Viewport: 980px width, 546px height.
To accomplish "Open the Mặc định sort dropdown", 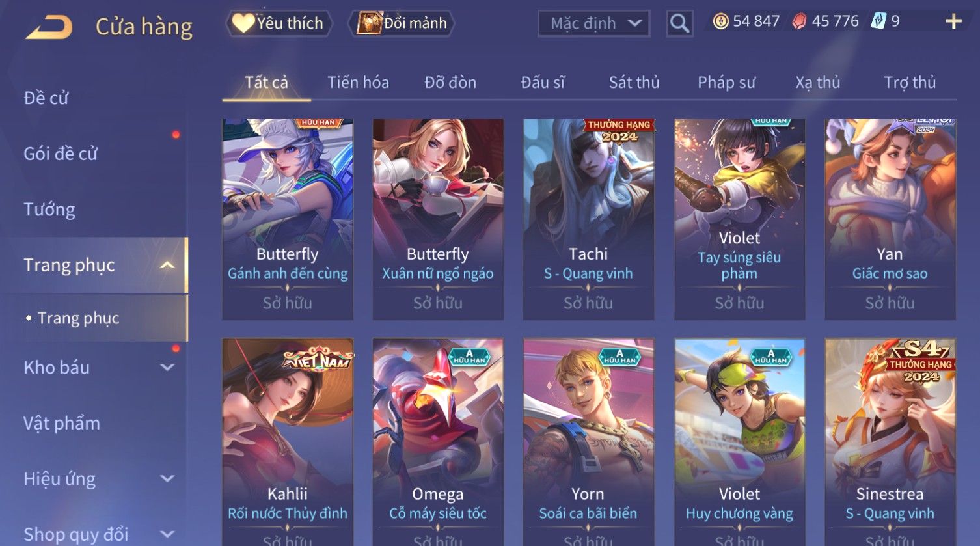I will coord(593,24).
